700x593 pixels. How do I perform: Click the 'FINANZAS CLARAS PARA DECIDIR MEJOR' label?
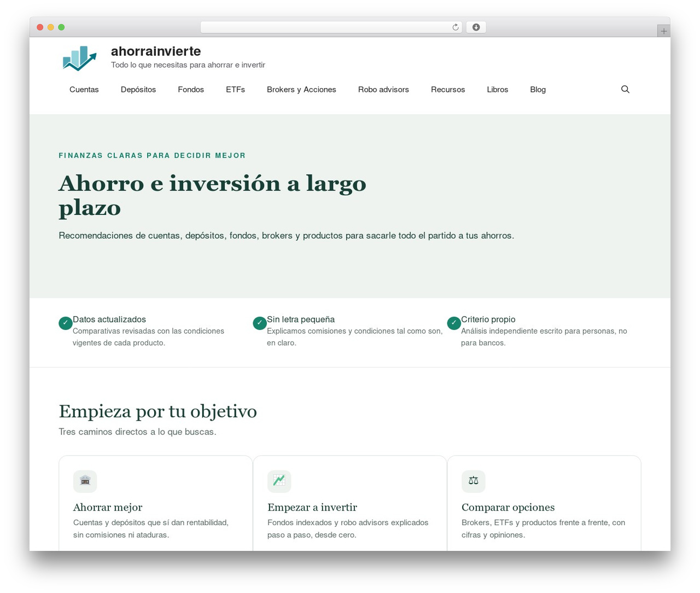tap(152, 155)
